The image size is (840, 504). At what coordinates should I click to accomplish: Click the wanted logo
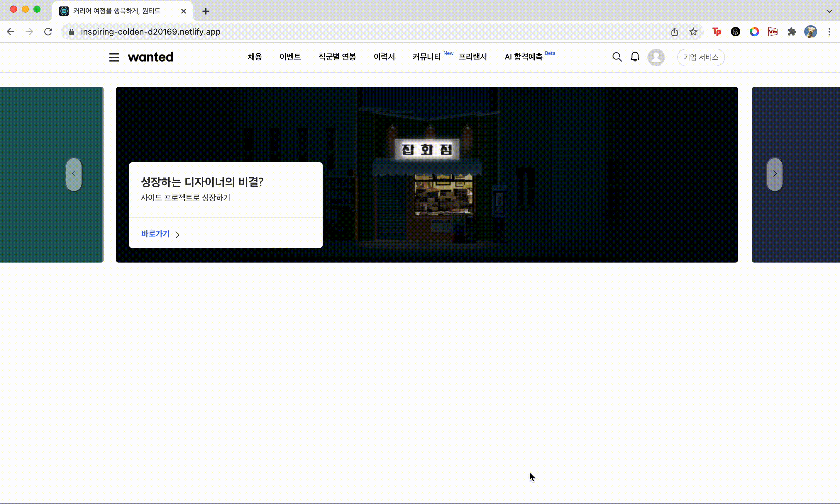tap(150, 57)
